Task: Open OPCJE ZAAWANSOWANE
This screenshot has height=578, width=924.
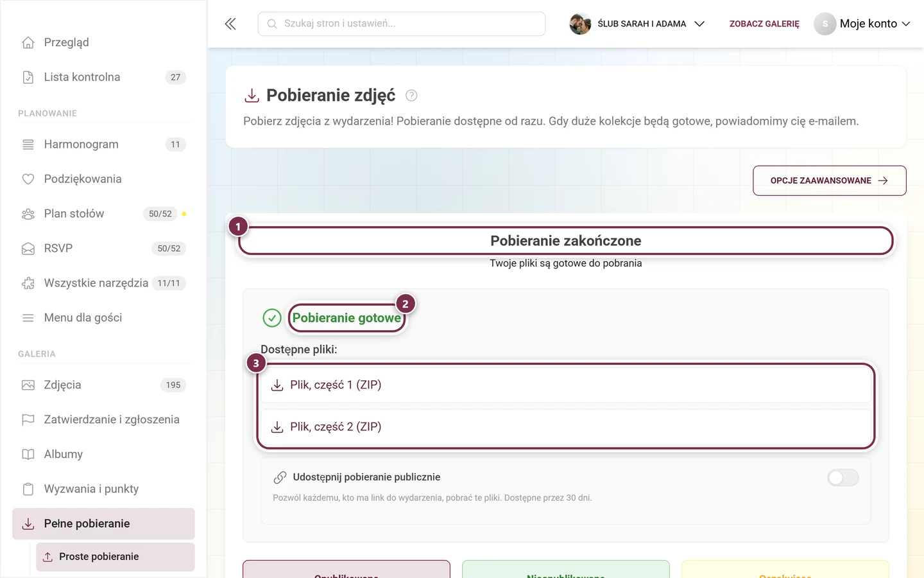Action: [829, 180]
